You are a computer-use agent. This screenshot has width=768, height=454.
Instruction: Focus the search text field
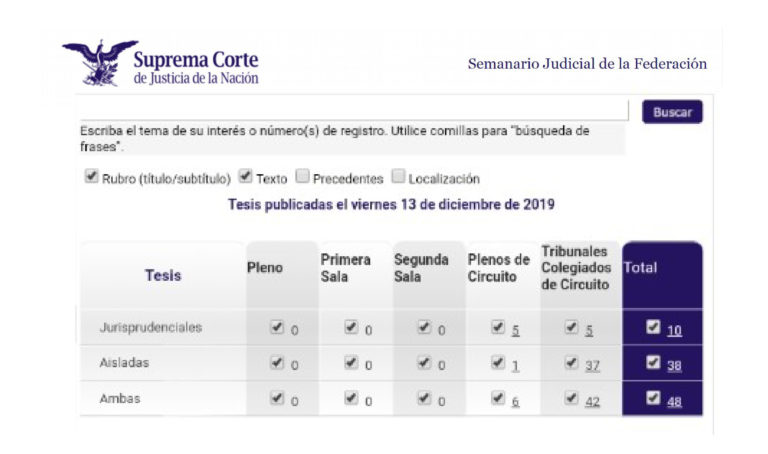click(354, 110)
